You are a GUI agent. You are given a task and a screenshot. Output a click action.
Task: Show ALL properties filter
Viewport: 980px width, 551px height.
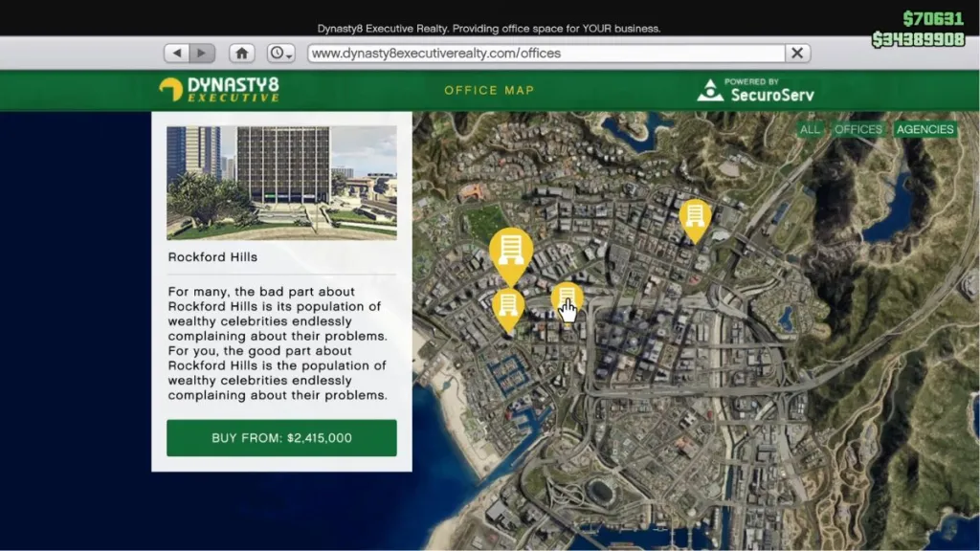[810, 129]
